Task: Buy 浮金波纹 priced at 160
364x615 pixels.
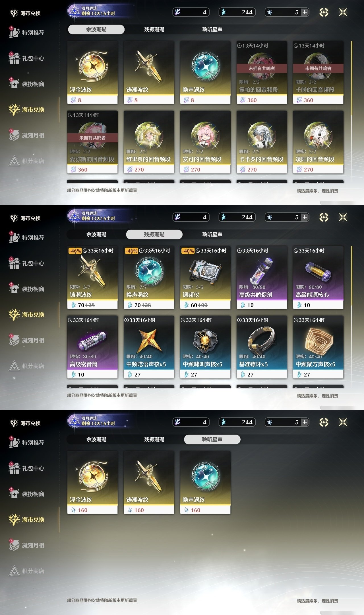Action: point(92,483)
